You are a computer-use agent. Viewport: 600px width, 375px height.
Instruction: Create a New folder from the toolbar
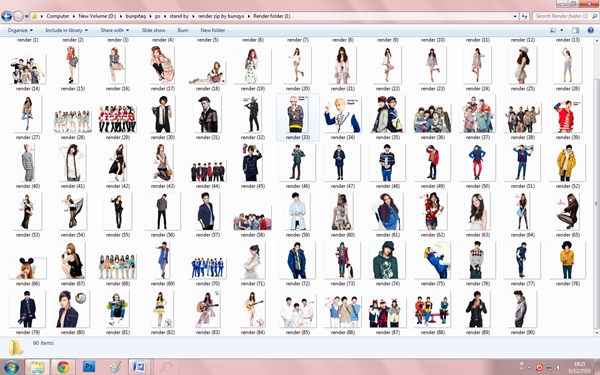pyautogui.click(x=212, y=30)
